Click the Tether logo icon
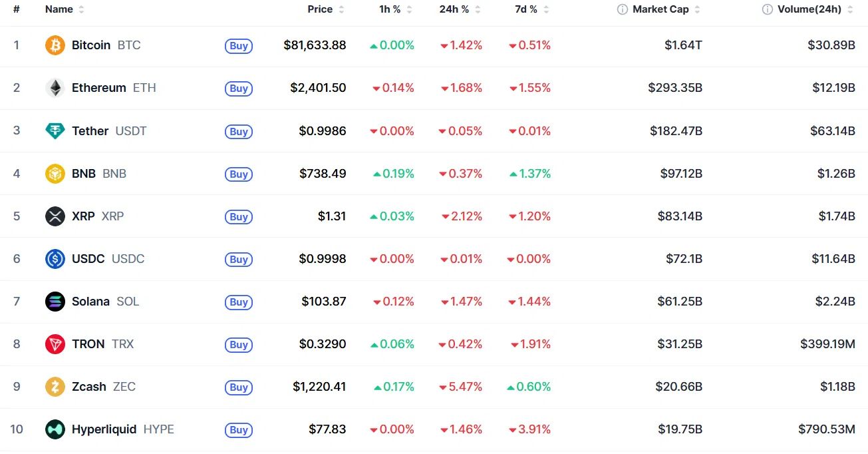The height and width of the screenshot is (454, 868). coord(55,130)
